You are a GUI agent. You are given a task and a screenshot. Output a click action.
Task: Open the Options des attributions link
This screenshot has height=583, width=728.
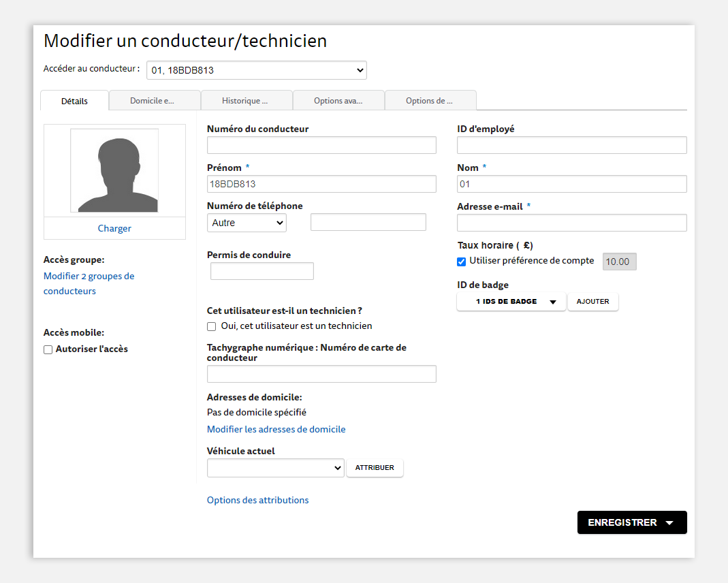(257, 501)
